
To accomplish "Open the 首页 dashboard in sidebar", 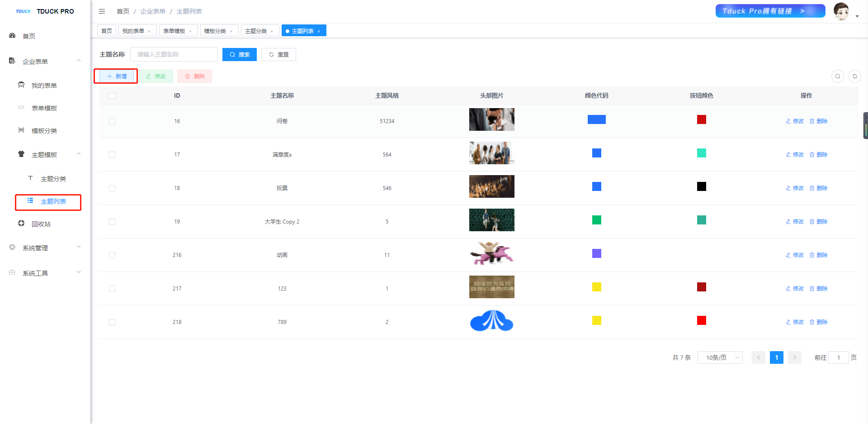I will (29, 36).
